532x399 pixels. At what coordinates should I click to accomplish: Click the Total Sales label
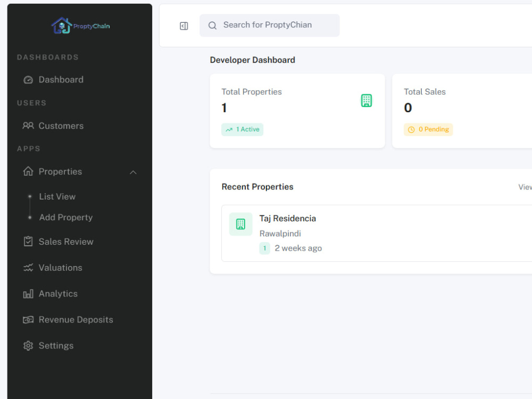coord(425,92)
